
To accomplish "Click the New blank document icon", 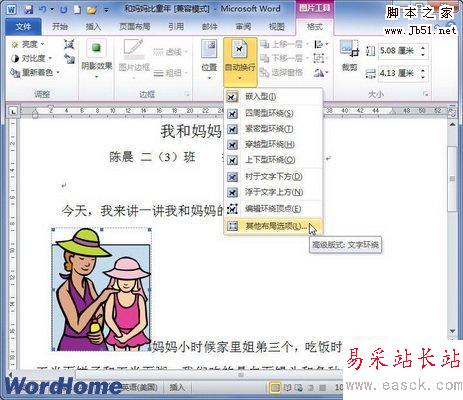I will (x=77, y=9).
